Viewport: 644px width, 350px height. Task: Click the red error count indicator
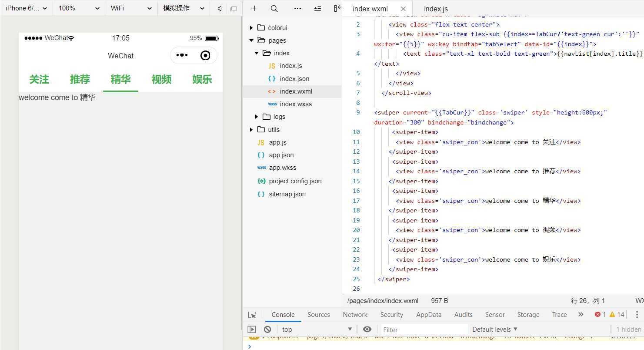(600, 314)
